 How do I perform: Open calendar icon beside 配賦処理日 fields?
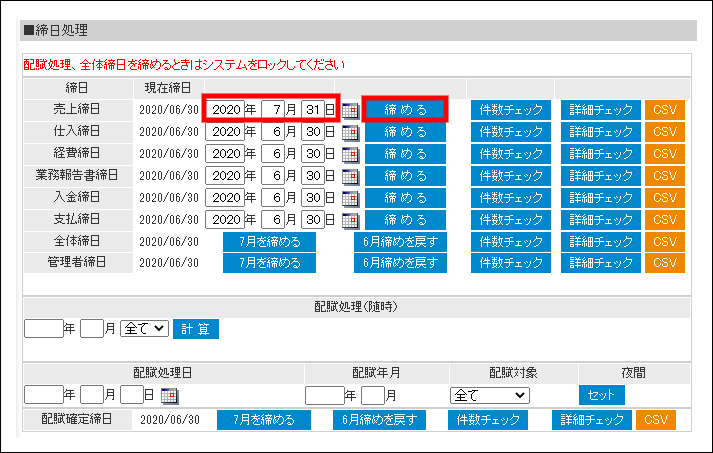pos(169,395)
